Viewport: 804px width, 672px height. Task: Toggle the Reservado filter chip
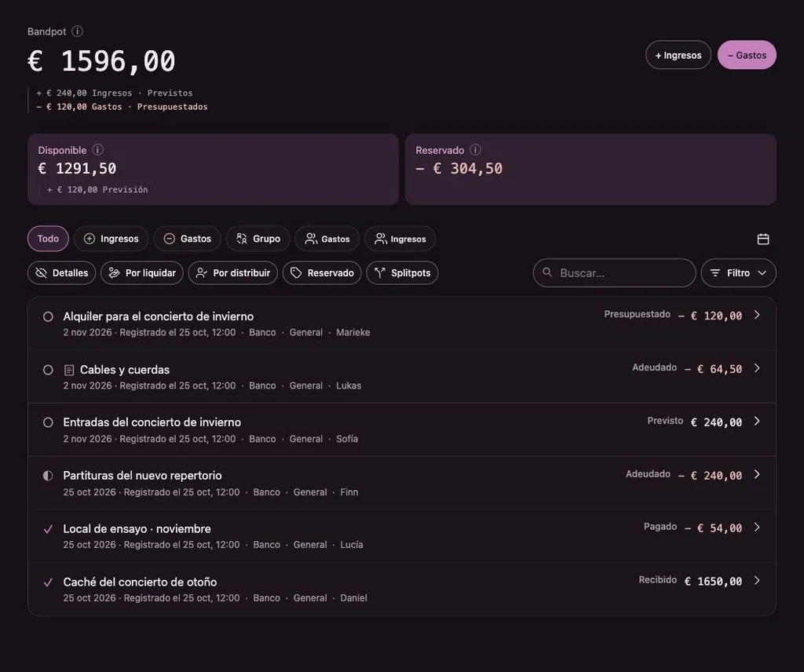pyautogui.click(x=322, y=272)
